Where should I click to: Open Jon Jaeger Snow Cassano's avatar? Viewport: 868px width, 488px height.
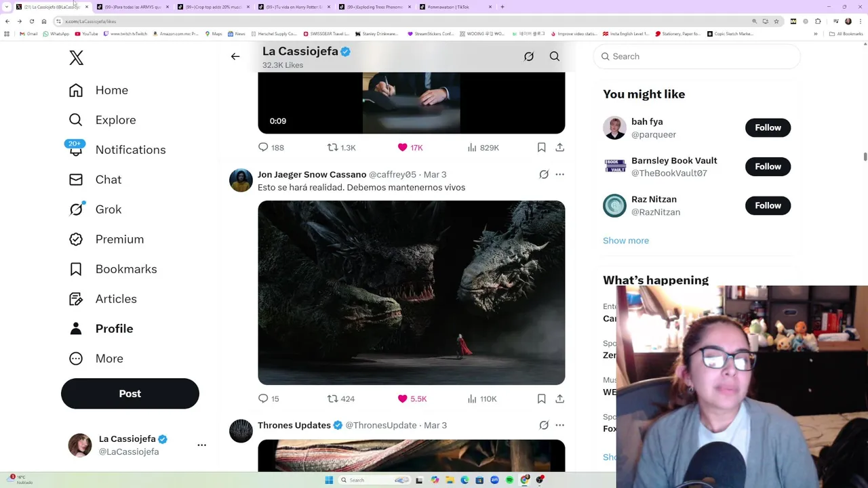[241, 181]
